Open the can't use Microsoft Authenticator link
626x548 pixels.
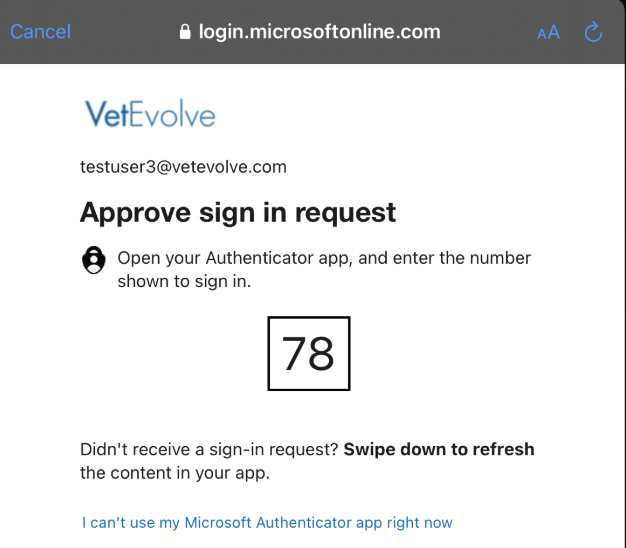click(x=267, y=522)
